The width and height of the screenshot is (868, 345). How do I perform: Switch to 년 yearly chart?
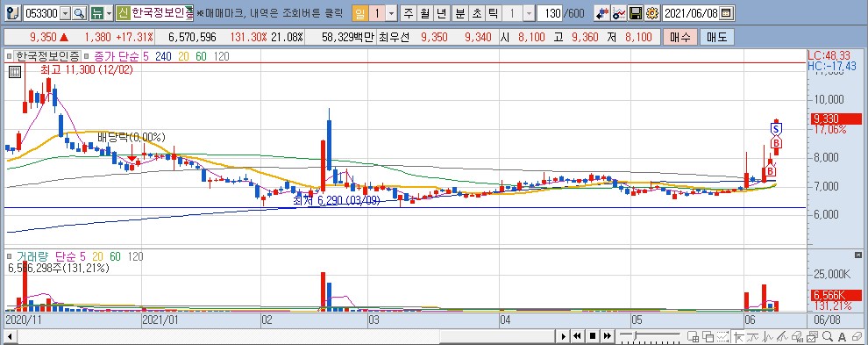[442, 13]
